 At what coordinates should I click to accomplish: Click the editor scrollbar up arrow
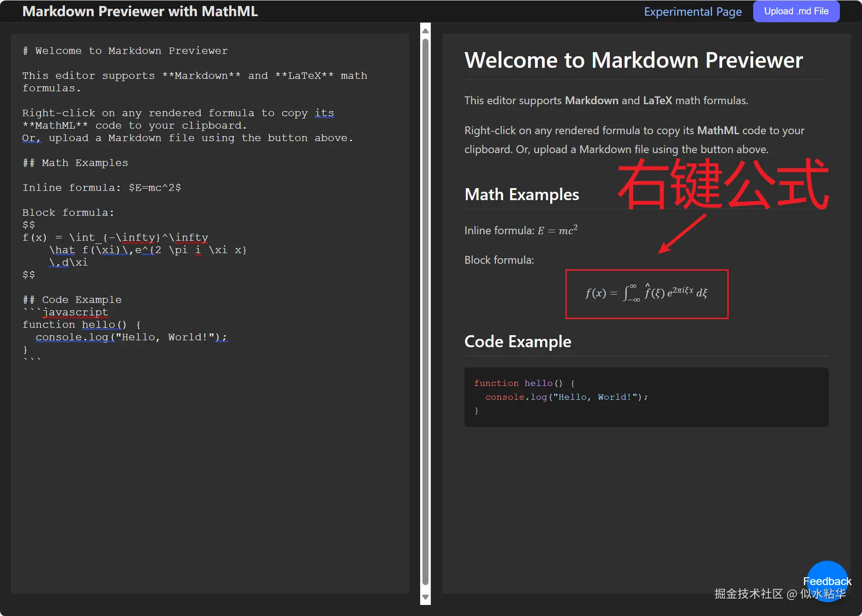tap(425, 30)
